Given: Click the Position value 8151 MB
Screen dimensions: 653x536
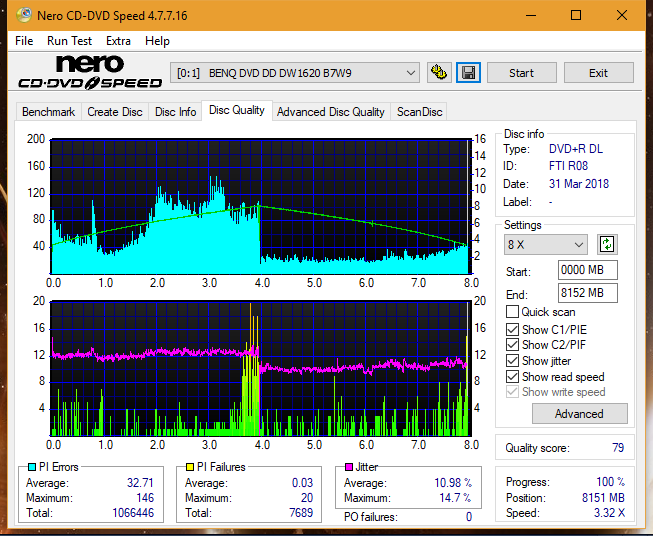Looking at the screenshot, I should tap(603, 497).
